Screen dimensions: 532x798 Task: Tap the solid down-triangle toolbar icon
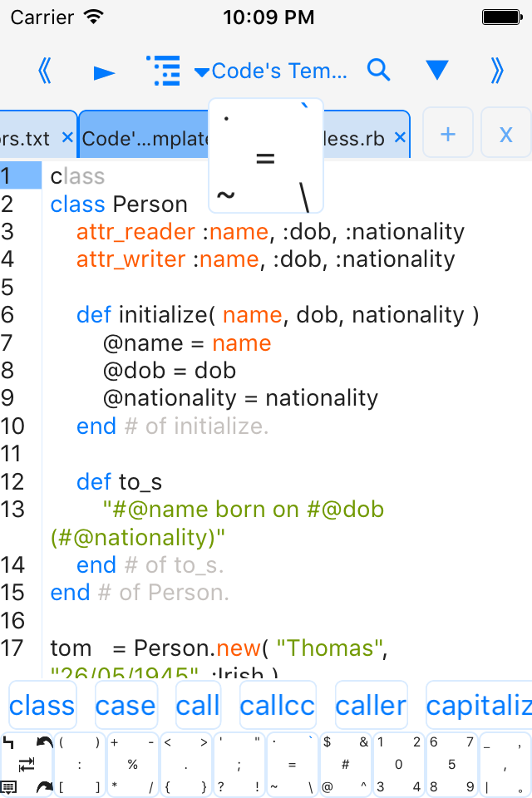click(436, 70)
